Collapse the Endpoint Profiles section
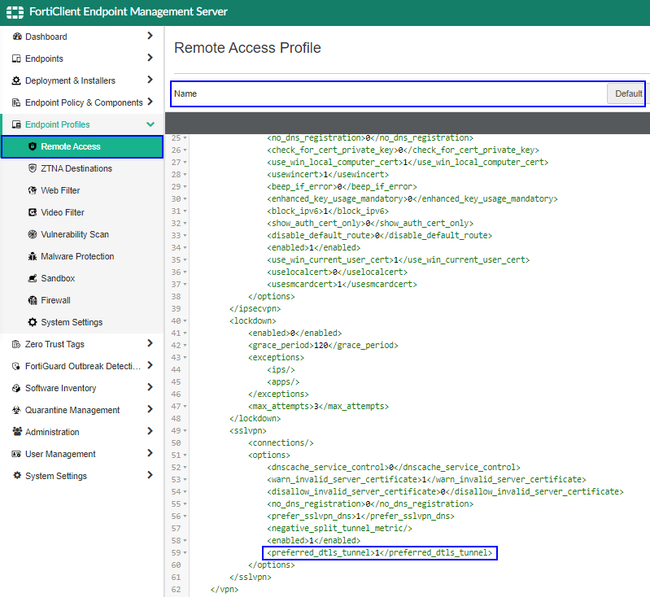Viewport: 650px width, 597px height. click(150, 125)
